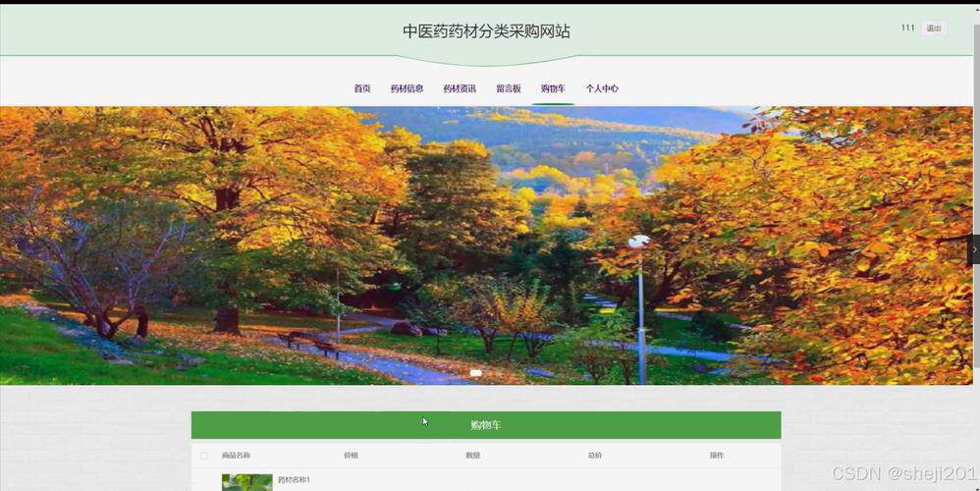980x491 pixels.
Task: Open the 个人中心 tab
Action: coord(602,88)
